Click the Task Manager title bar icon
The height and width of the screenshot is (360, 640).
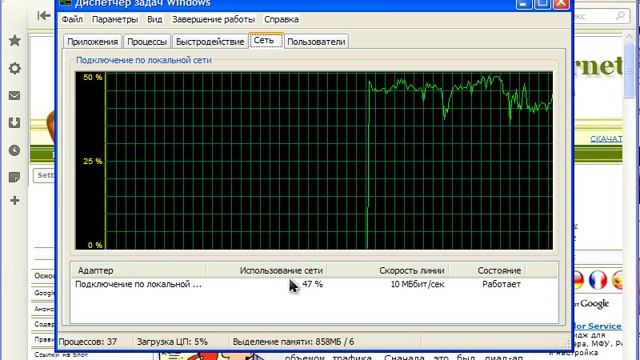pyautogui.click(x=66, y=3)
